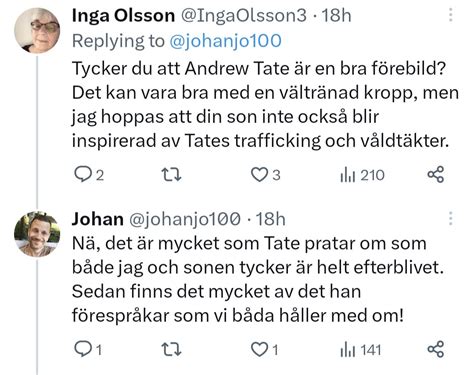
Task: Share Johan's tweet
Action: (436, 349)
